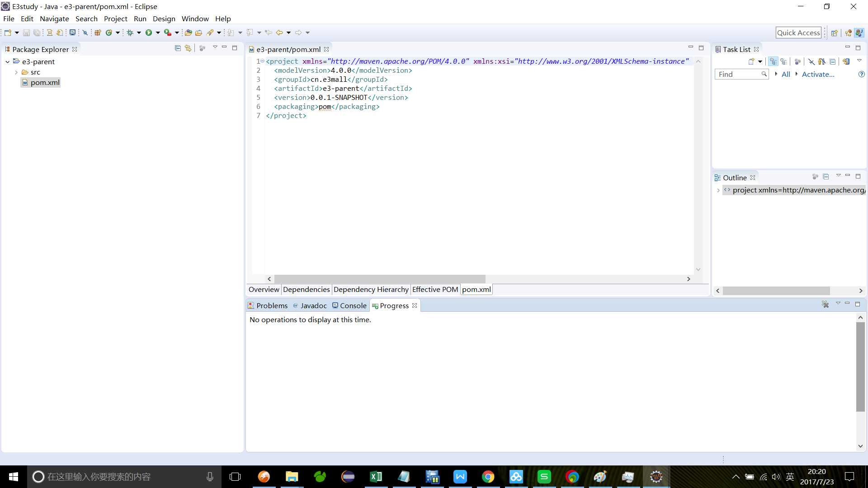Image resolution: width=868 pixels, height=488 pixels.
Task: Click the New Java Class icon
Action: (109, 33)
